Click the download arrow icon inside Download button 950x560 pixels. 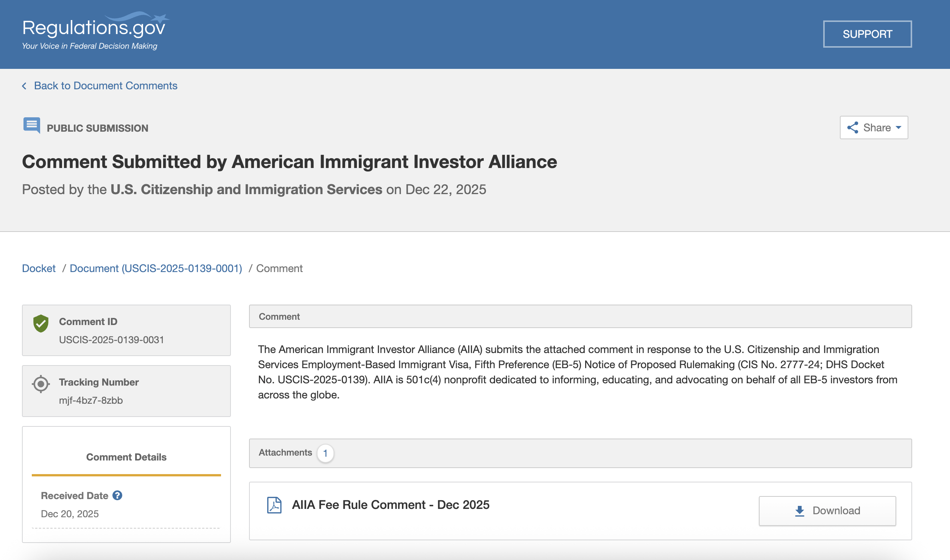tap(799, 510)
